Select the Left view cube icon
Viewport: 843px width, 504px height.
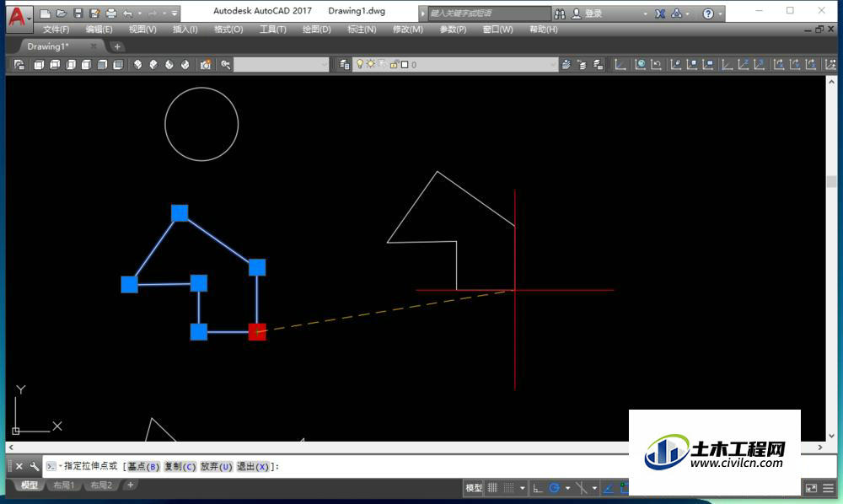(x=71, y=65)
